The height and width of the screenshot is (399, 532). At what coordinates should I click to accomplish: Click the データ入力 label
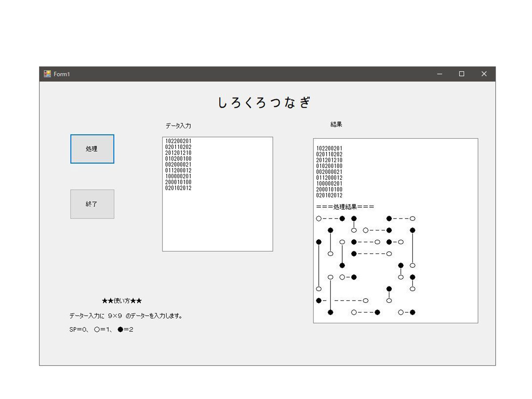(178, 126)
